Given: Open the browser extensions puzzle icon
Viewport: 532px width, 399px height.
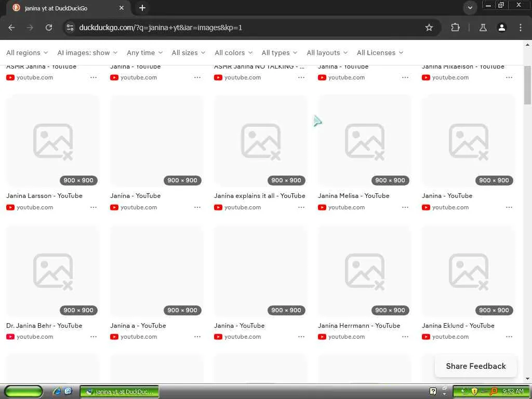Looking at the screenshot, I should 455,28.
